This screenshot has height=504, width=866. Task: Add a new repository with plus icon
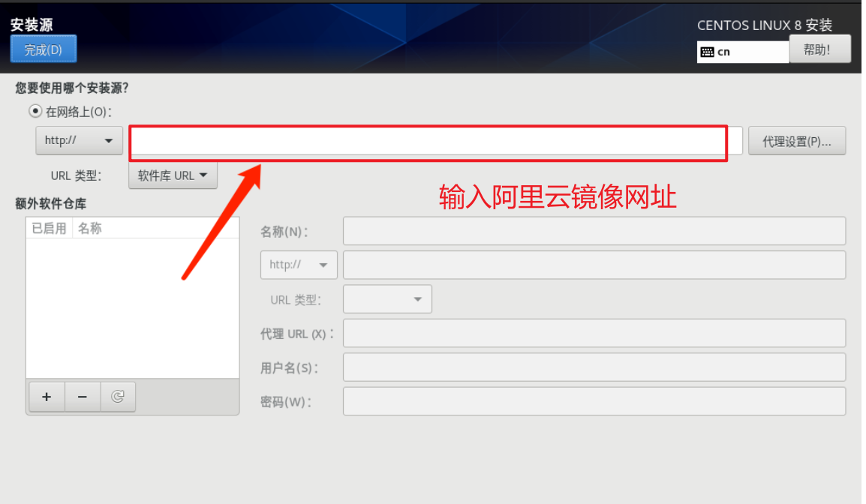tap(47, 396)
